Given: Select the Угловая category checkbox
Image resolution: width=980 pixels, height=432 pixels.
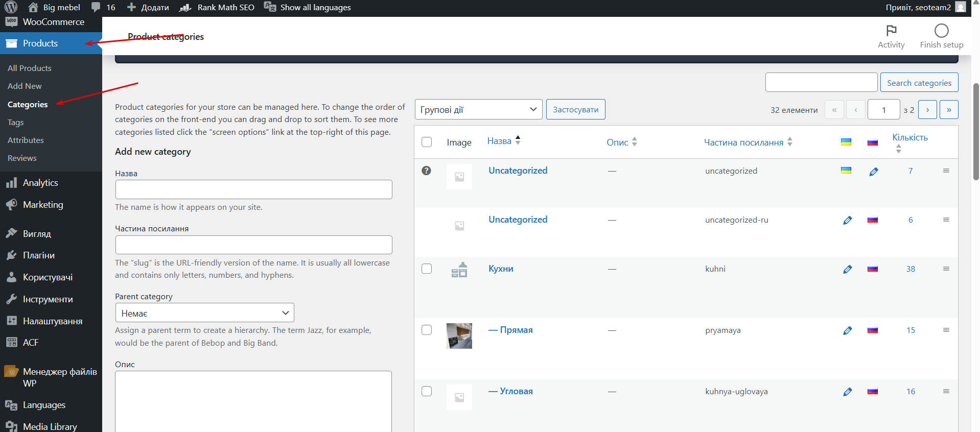Looking at the screenshot, I should point(427,391).
